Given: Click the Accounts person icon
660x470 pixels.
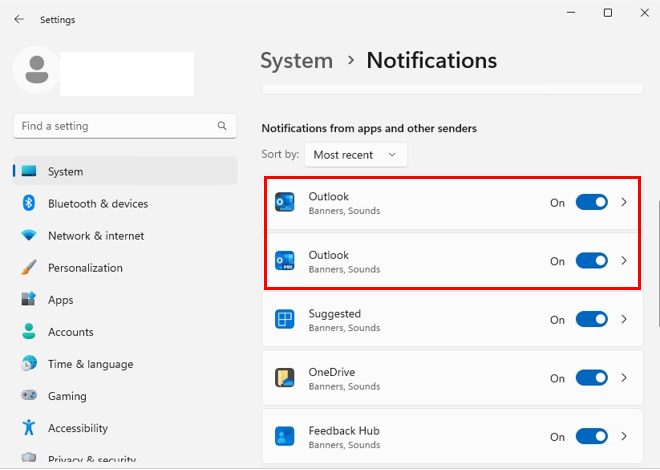Looking at the screenshot, I should click(29, 331).
